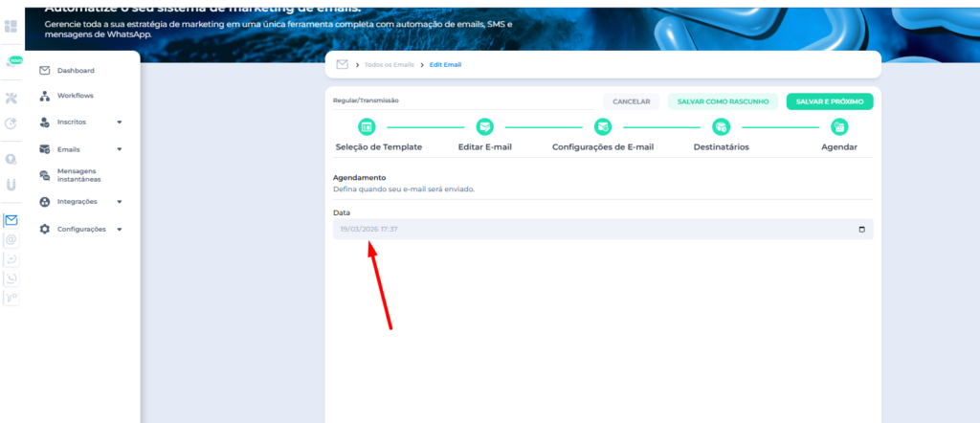
Task: Select the Configurações de E-mail step icon
Action: pos(603,126)
